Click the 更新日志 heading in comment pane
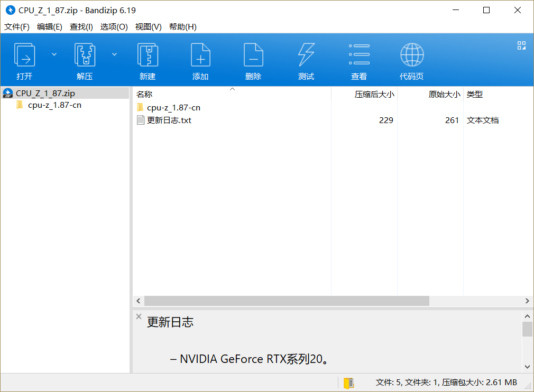 (x=170, y=322)
